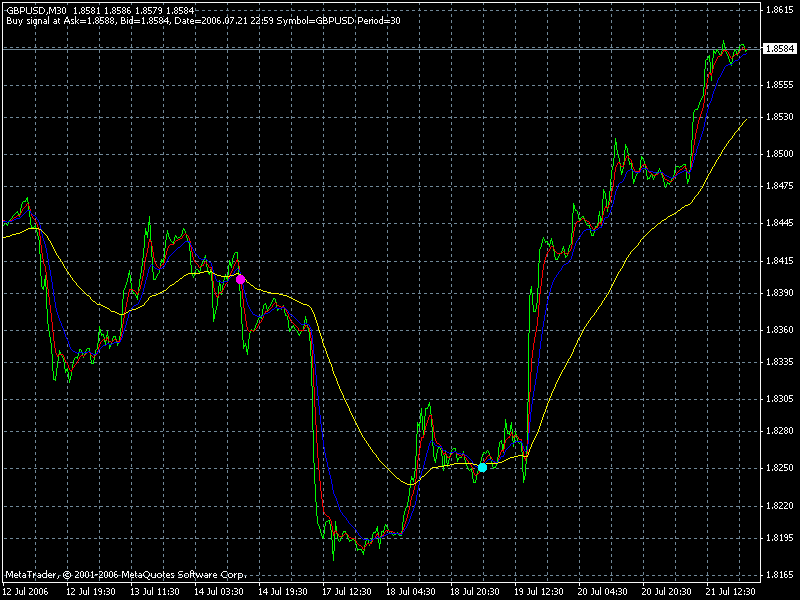Click the 18 Jul 20:30 time label
Image resolution: width=800 pixels, height=600 pixels.
474,592
